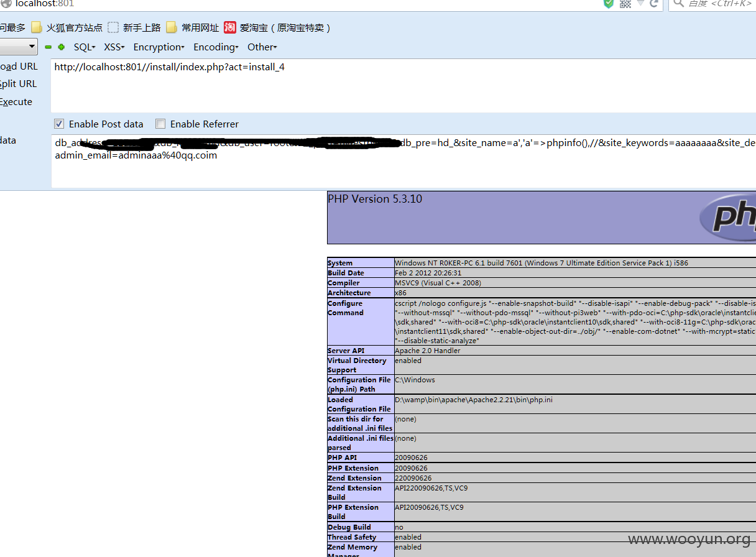Click the reload page arrow icon
This screenshot has width=756, height=557.
654,3
